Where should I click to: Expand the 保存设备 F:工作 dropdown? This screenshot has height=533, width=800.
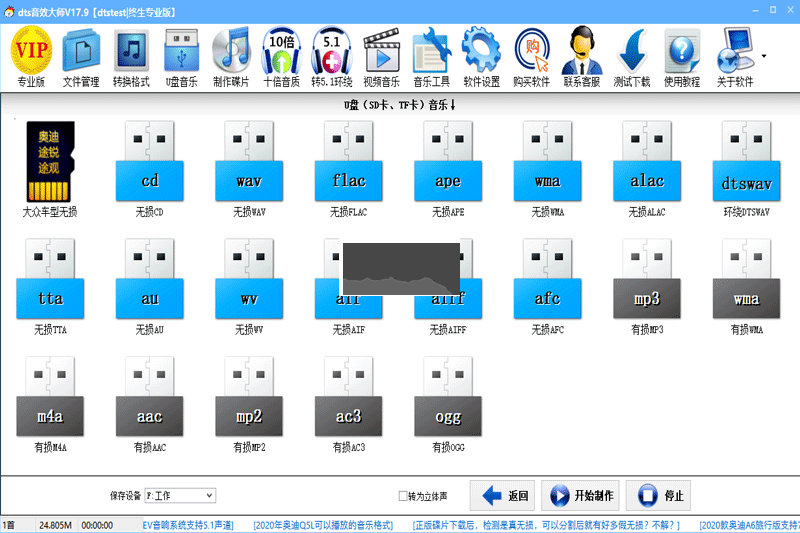click(x=180, y=495)
